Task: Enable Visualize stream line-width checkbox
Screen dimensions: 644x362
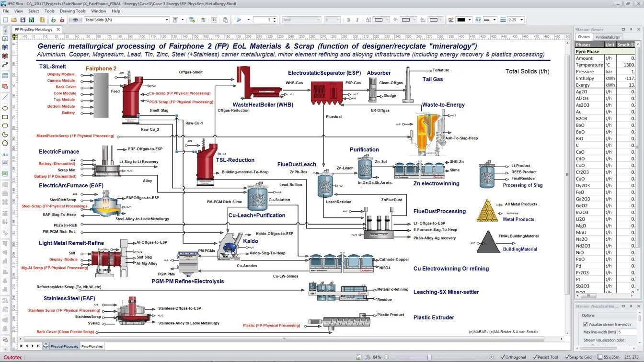Action: click(x=586, y=324)
